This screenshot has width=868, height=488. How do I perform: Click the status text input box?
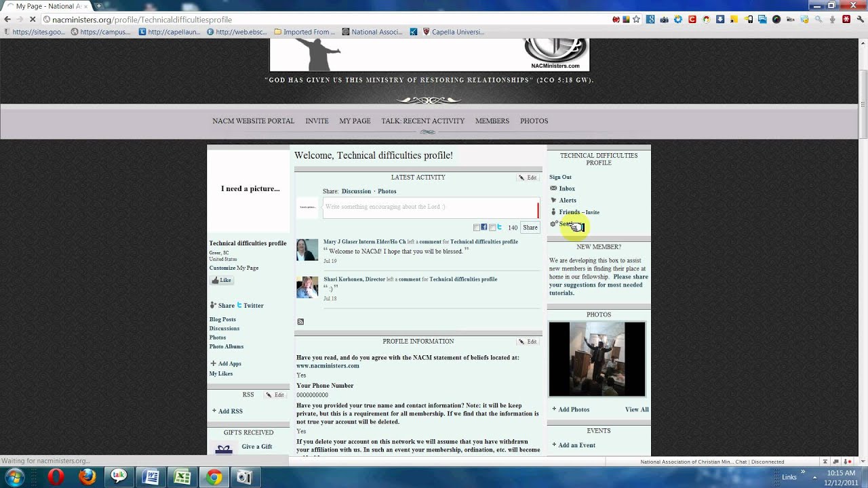431,207
